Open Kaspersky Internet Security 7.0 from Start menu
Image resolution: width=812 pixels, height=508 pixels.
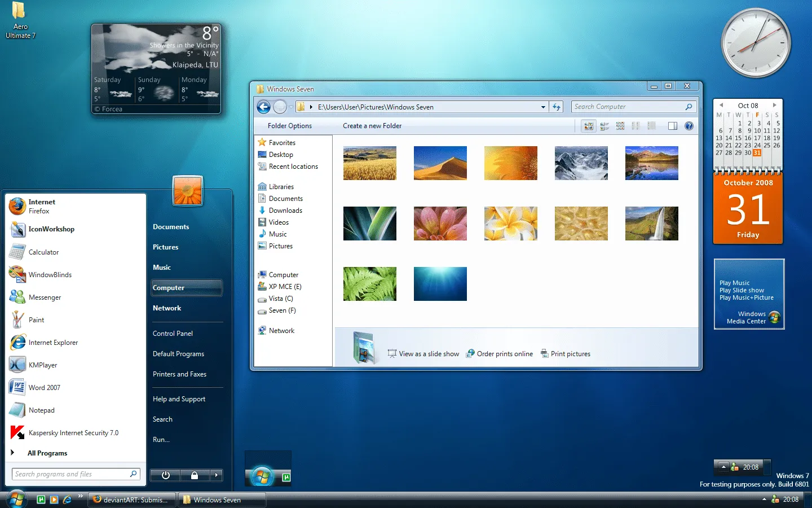point(73,432)
